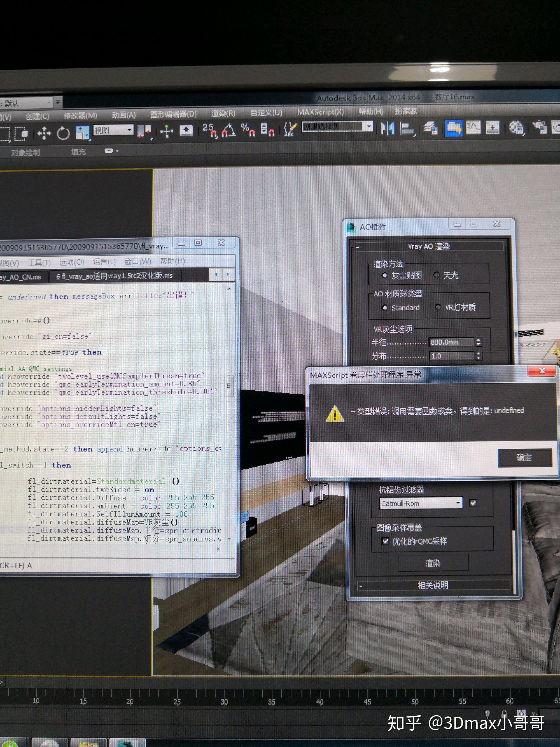Open the Layer Manager icon

pos(431,128)
